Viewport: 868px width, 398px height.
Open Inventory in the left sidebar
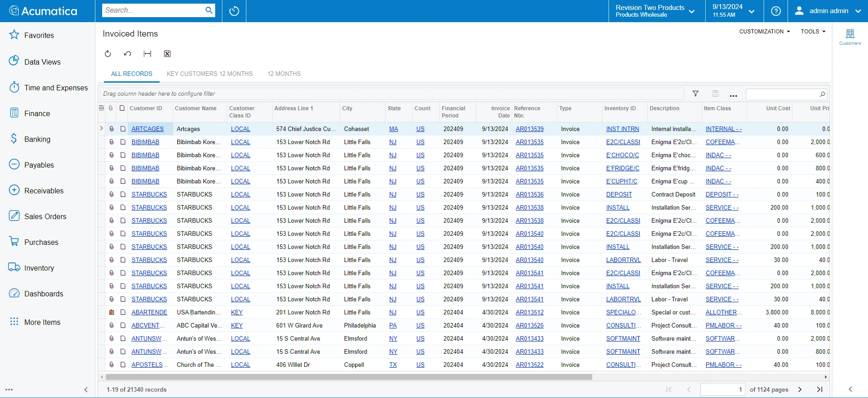tap(39, 268)
